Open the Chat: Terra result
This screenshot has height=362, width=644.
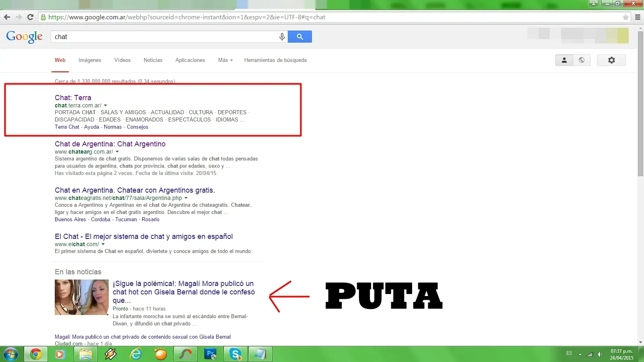click(x=73, y=98)
